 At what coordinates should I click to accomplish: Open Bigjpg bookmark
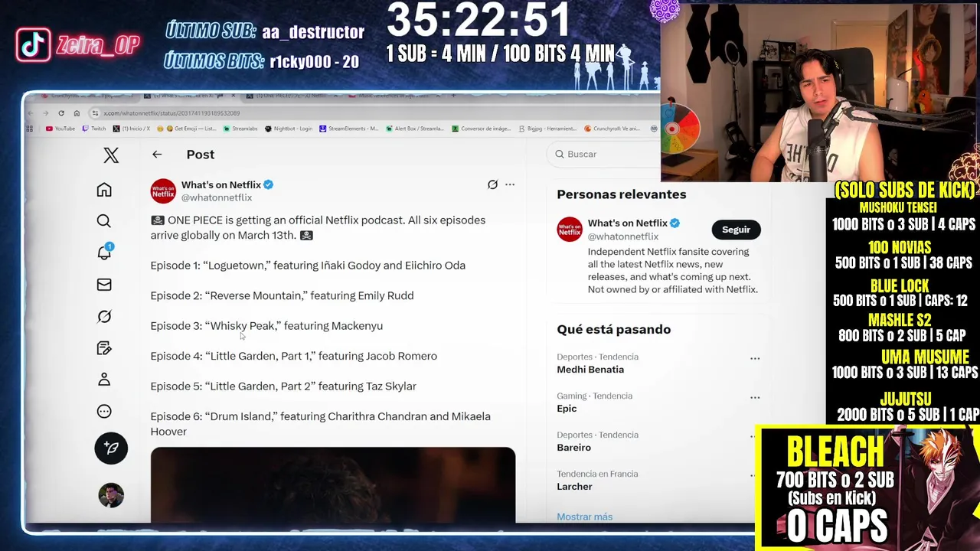coord(547,129)
